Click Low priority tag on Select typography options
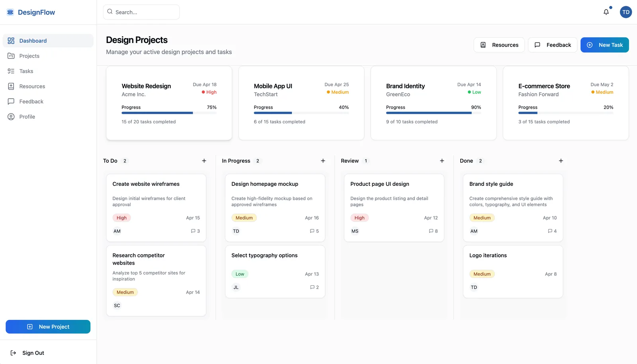Image resolution: width=637 pixels, height=364 pixels. coord(240,274)
